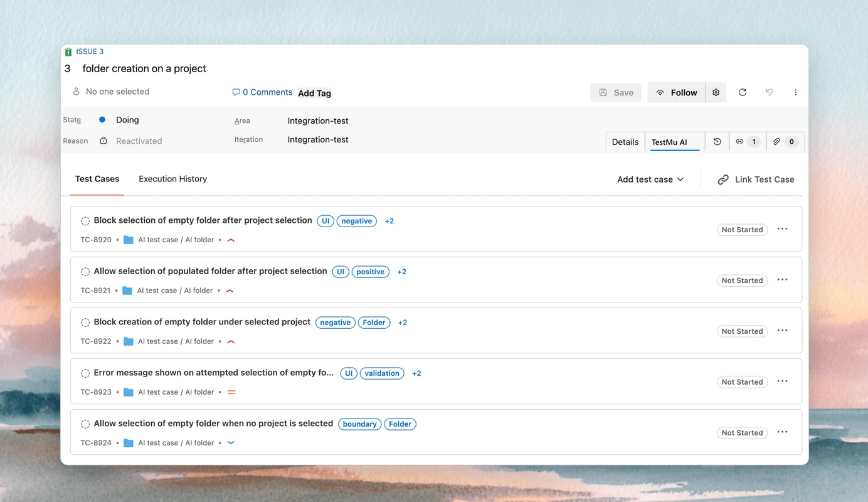Image resolution: width=868 pixels, height=502 pixels.
Task: Open the Details tab
Action: point(625,142)
